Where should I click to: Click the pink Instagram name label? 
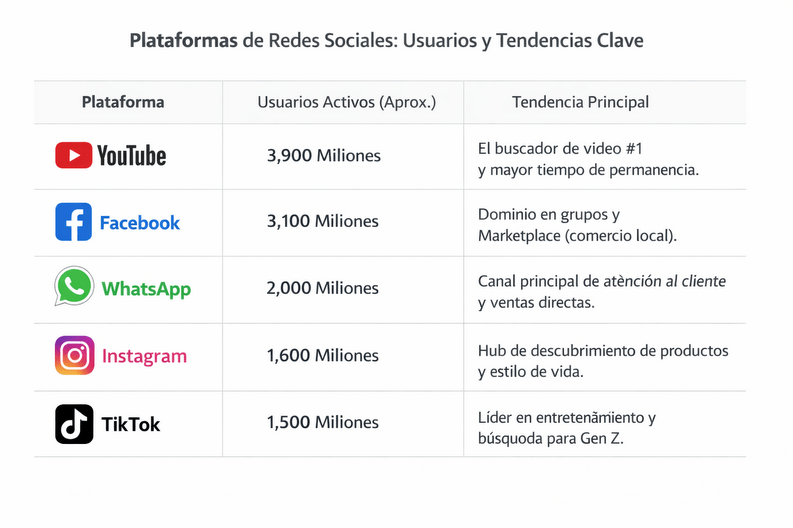coord(144,356)
